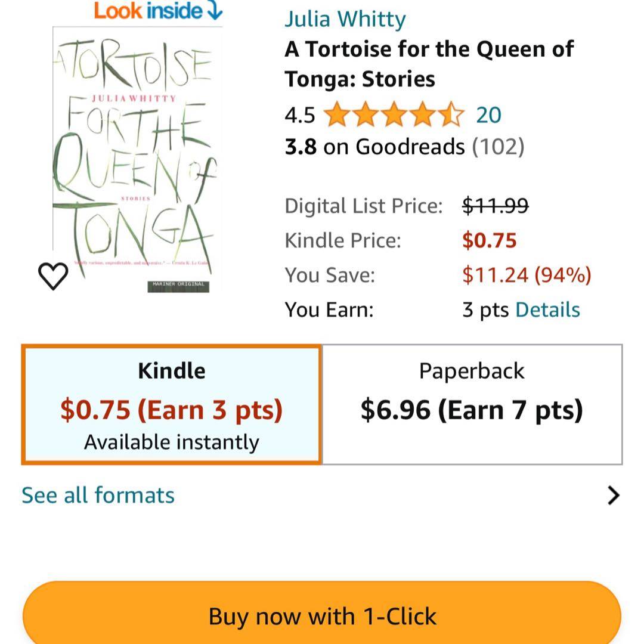The image size is (644, 644).
Task: Open author link Julia Whitty
Action: click(x=345, y=18)
